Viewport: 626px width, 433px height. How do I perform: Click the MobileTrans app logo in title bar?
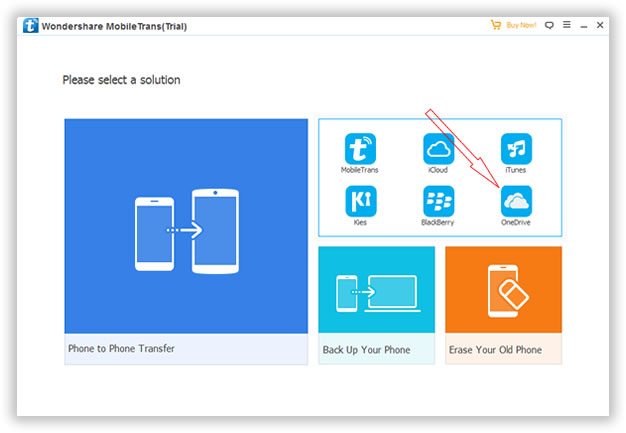coord(30,26)
